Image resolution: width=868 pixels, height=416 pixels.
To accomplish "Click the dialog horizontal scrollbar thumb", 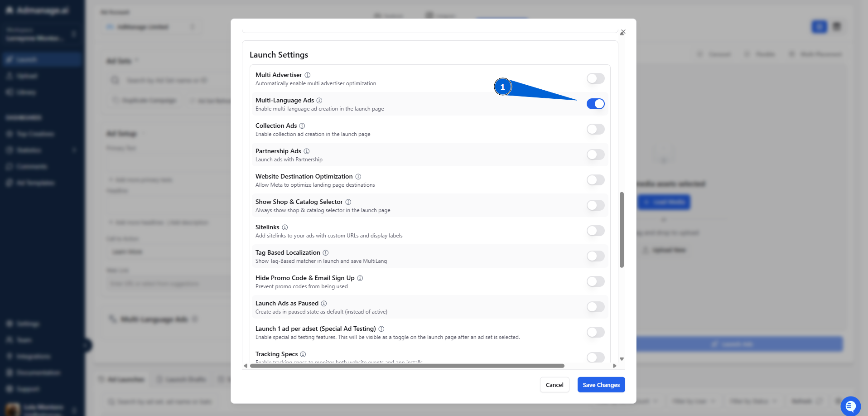I will (407, 366).
